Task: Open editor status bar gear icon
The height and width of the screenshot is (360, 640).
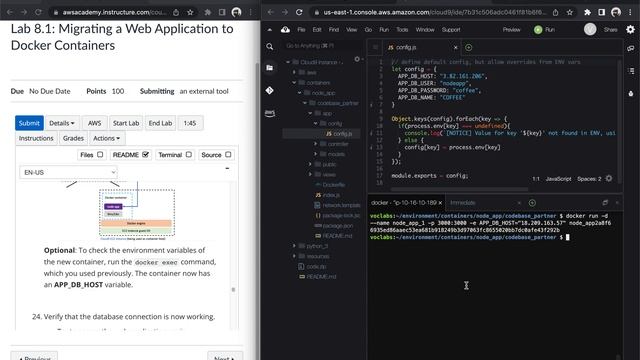Action: 609,178
